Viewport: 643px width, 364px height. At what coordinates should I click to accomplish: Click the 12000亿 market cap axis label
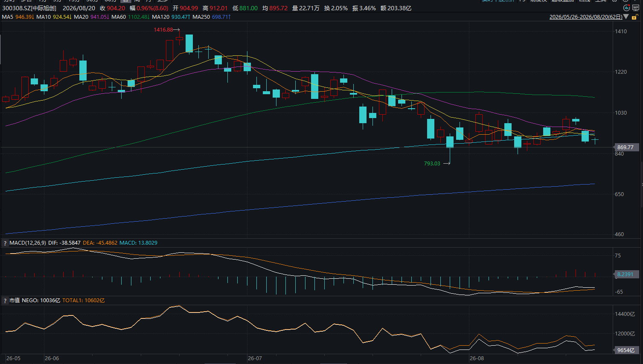(x=625, y=334)
